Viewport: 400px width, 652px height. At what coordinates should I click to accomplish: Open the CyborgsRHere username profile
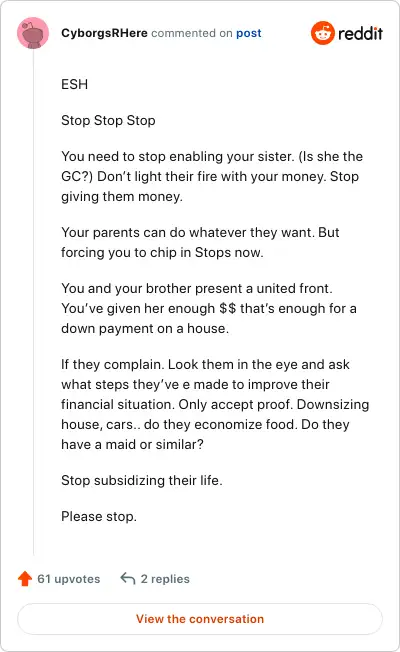104,33
